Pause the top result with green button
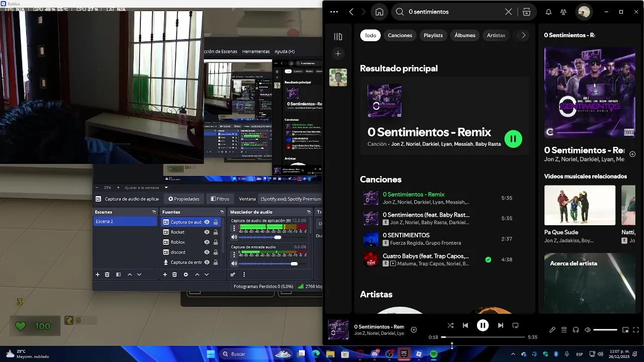 tap(513, 139)
